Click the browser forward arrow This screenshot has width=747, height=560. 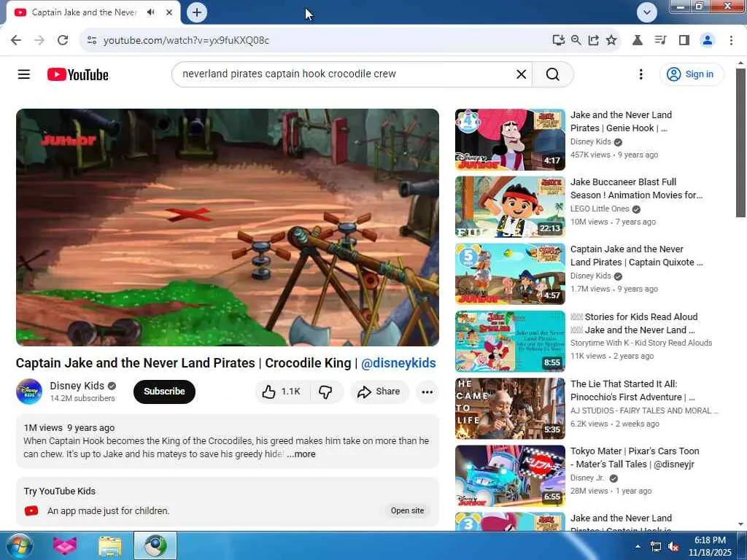pyautogui.click(x=39, y=40)
